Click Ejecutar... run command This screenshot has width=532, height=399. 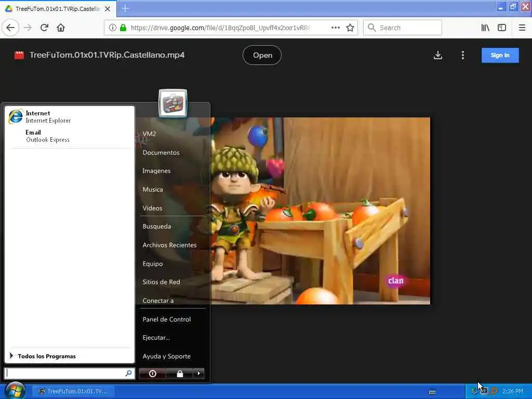coord(156,338)
